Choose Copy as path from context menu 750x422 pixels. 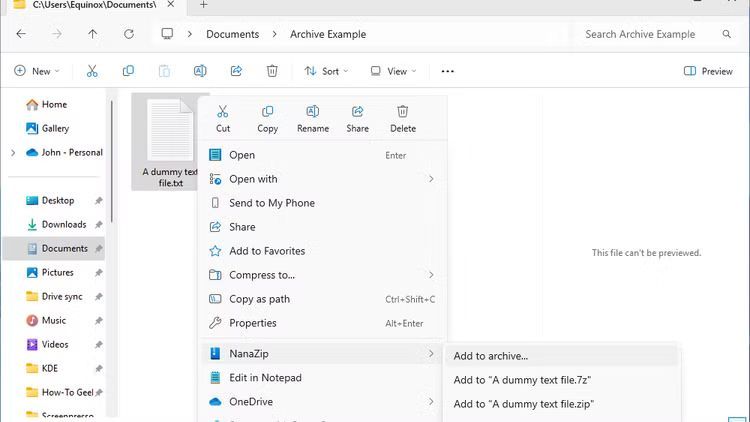(x=259, y=299)
